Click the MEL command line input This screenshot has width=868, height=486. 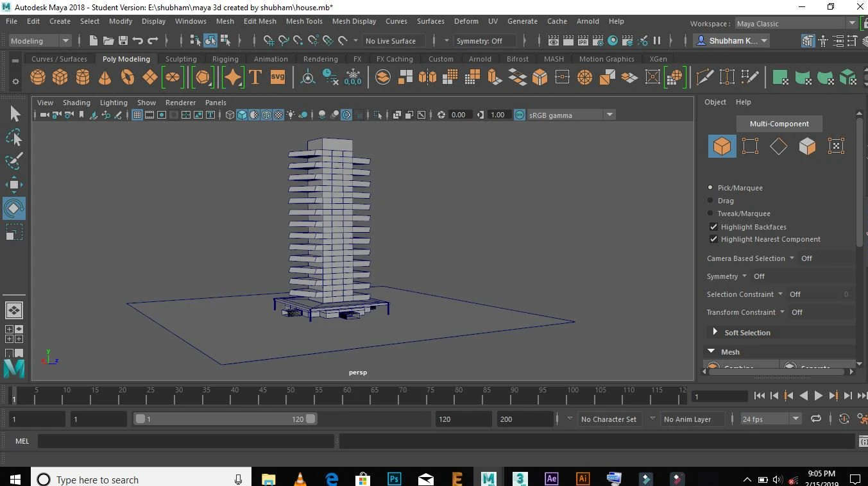click(186, 441)
